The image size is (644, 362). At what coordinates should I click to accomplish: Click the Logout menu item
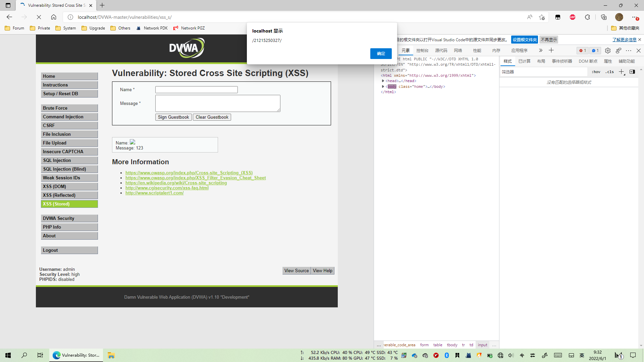pos(69,250)
